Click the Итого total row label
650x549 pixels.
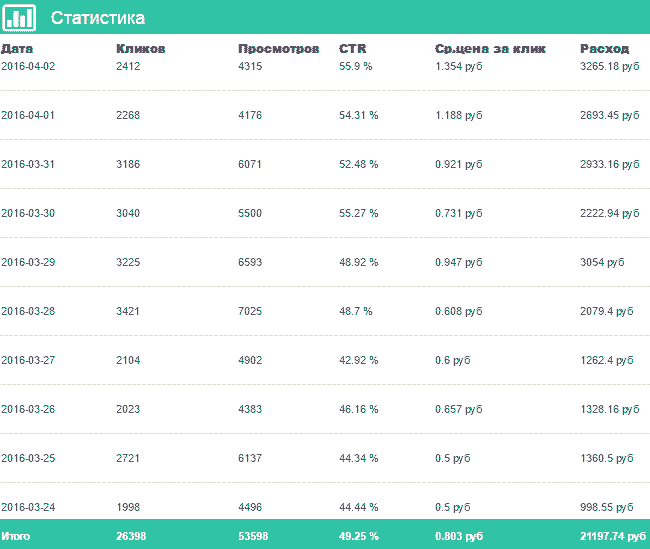[x=15, y=536]
